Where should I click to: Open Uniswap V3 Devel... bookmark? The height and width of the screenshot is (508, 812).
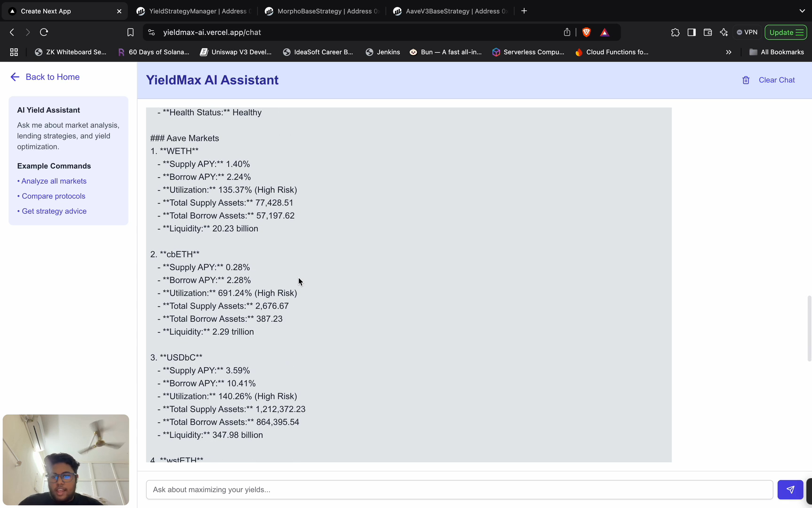(x=235, y=52)
